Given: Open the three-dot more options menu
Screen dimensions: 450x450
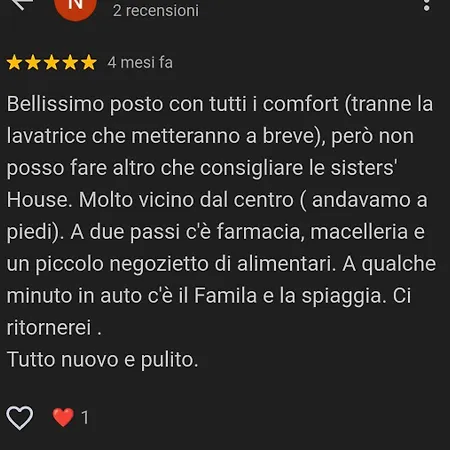Looking at the screenshot, I should tap(426, 5).
